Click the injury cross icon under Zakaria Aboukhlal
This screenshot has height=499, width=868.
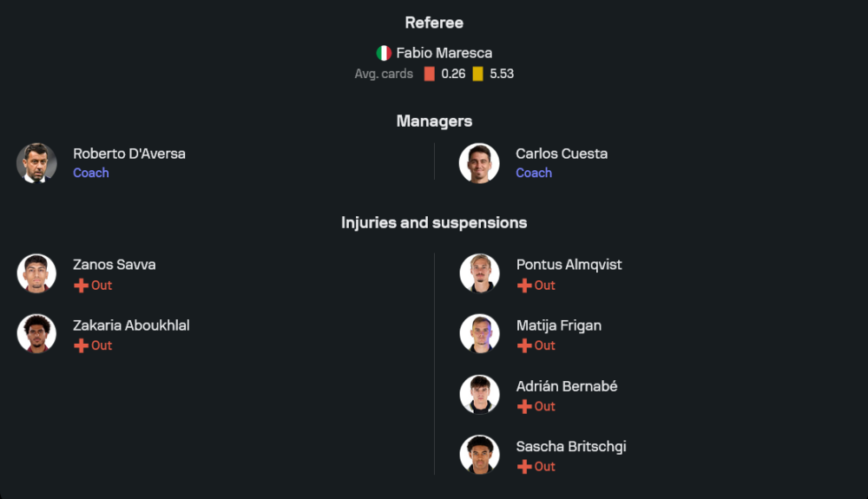coord(81,345)
